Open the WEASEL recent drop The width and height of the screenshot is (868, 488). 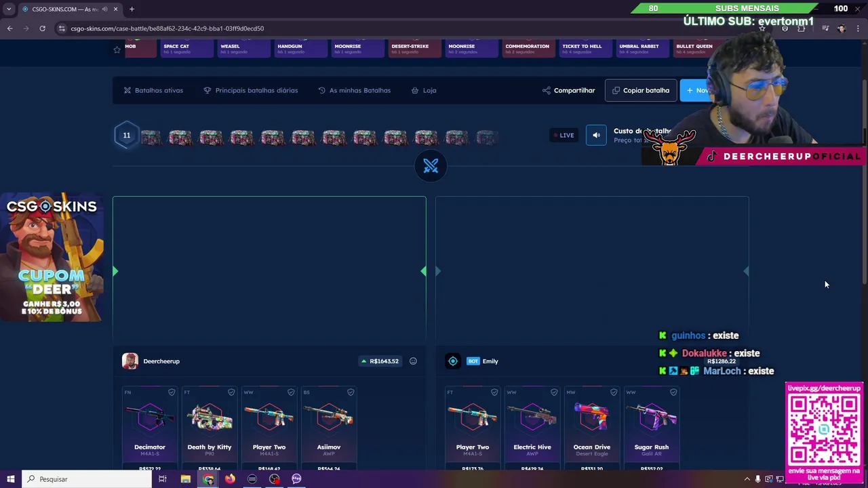243,49
